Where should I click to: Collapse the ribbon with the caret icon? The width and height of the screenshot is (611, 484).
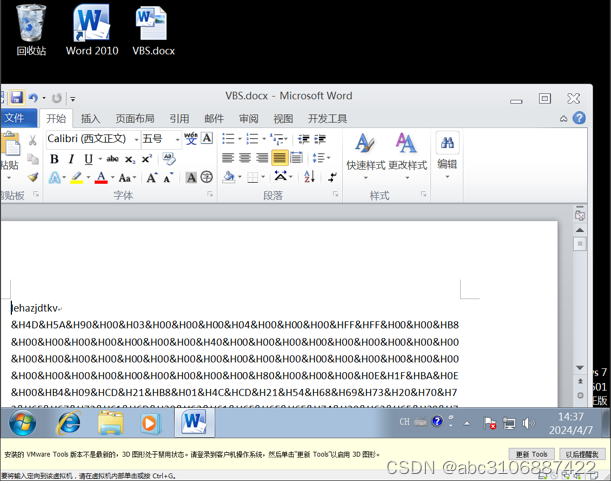563,118
